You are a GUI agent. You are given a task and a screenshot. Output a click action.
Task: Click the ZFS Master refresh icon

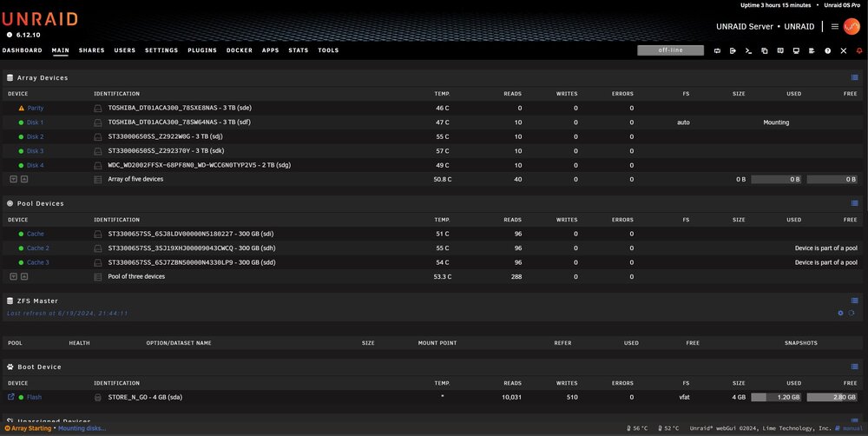[852, 313]
